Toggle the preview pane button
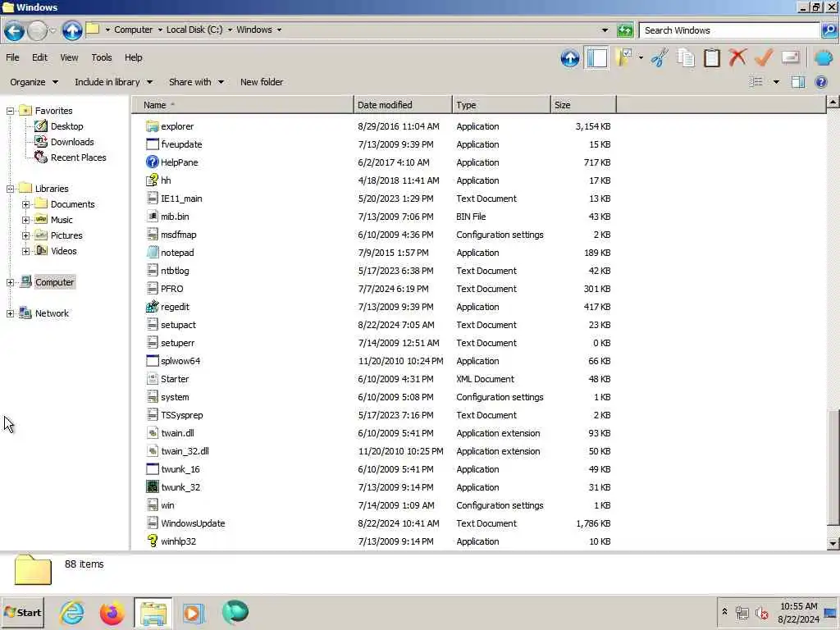This screenshot has height=630, width=840. click(x=798, y=82)
